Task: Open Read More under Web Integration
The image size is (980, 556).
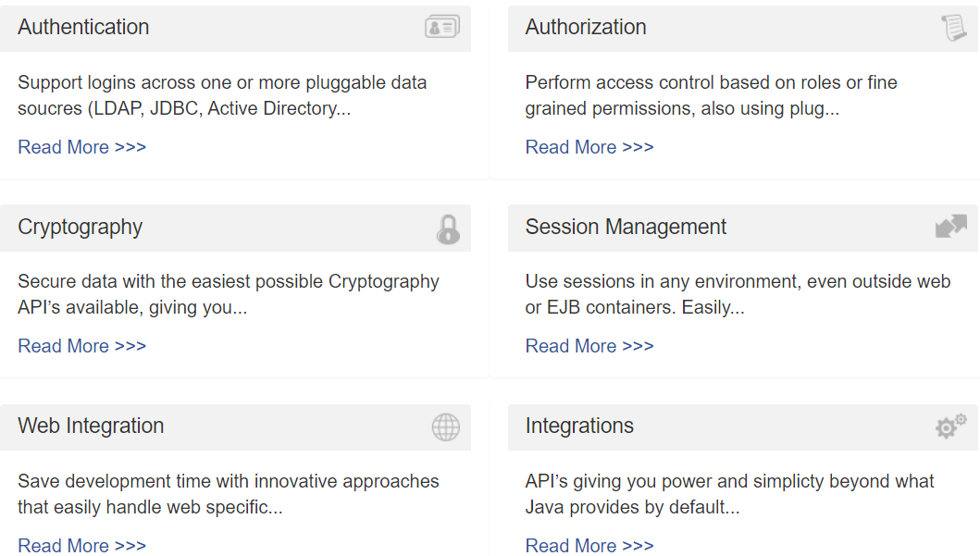Action: click(x=81, y=546)
